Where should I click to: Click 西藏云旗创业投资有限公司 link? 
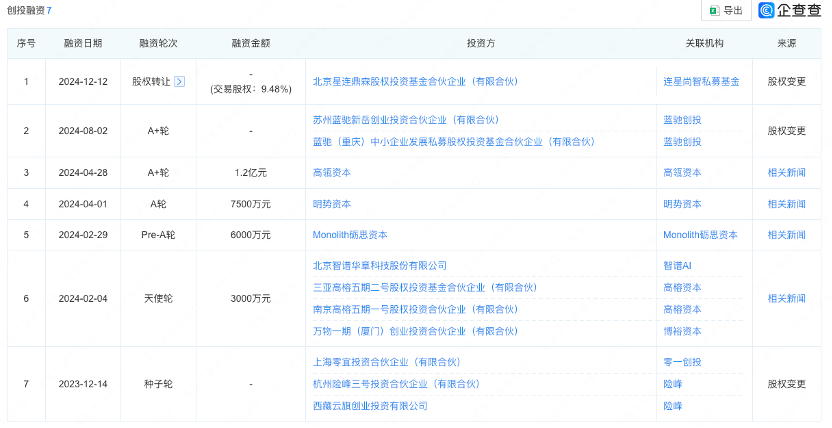pos(370,406)
